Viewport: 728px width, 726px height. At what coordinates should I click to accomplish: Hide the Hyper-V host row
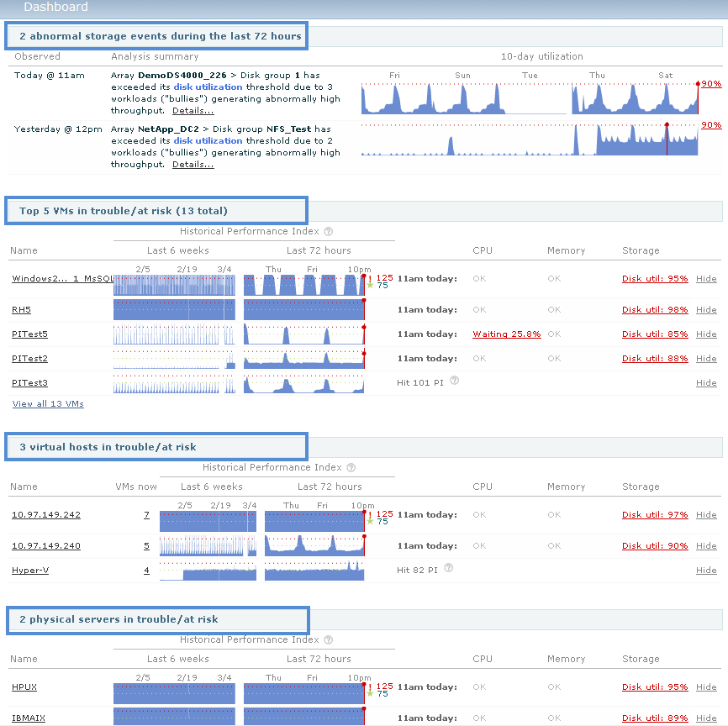(x=706, y=571)
